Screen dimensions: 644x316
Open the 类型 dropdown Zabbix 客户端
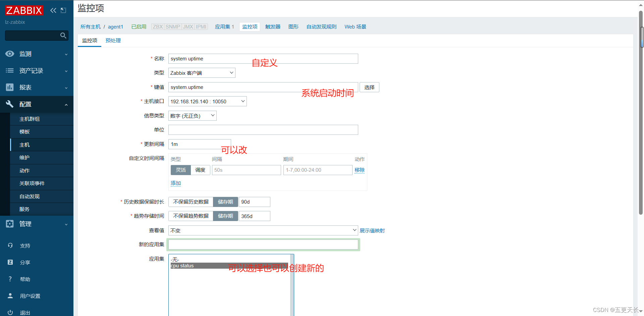tap(202, 73)
